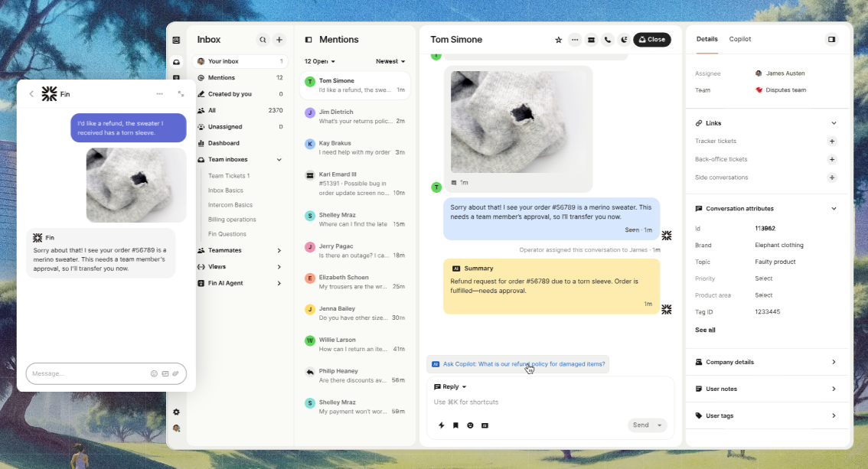Toggle the right details sidebar panel
The image size is (868, 469).
831,39
